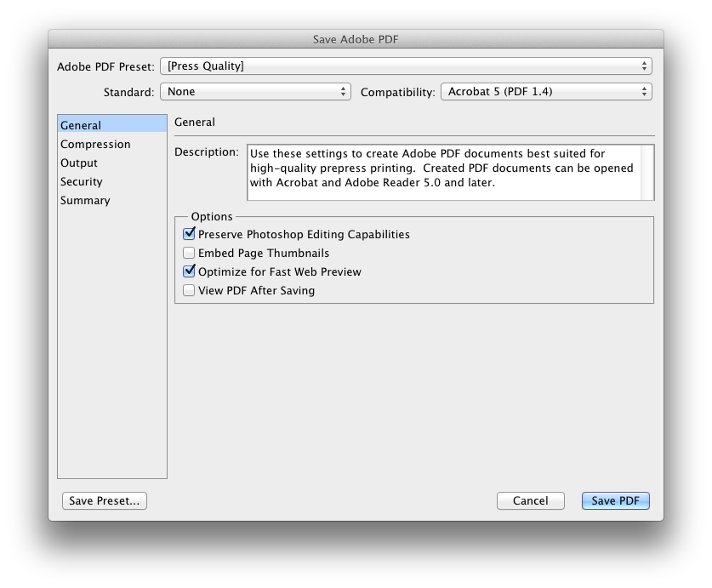Switch to the Compression settings panel
The image size is (712, 588).
[95, 144]
